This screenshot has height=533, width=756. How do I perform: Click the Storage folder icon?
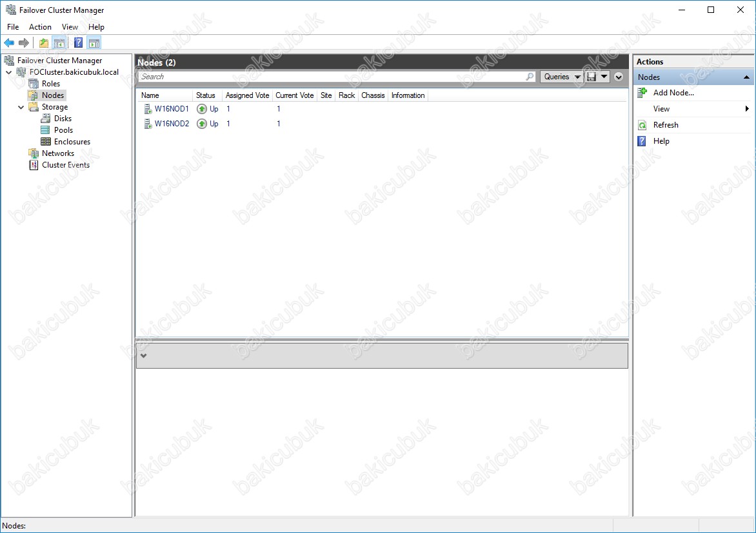click(34, 106)
